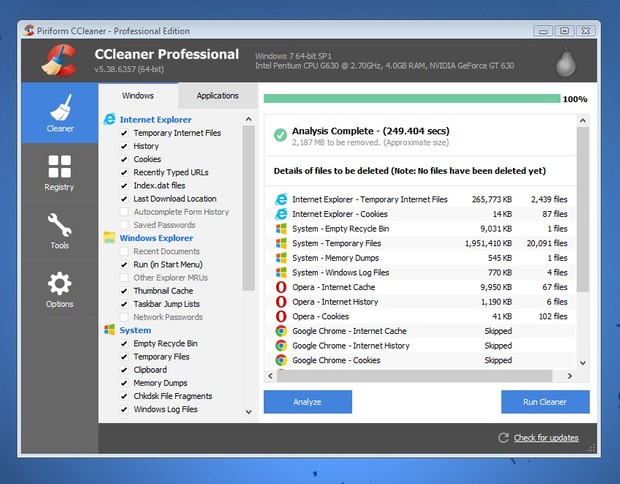This screenshot has height=484, width=620.
Task: Open the Registry section icon
Action: [60, 166]
